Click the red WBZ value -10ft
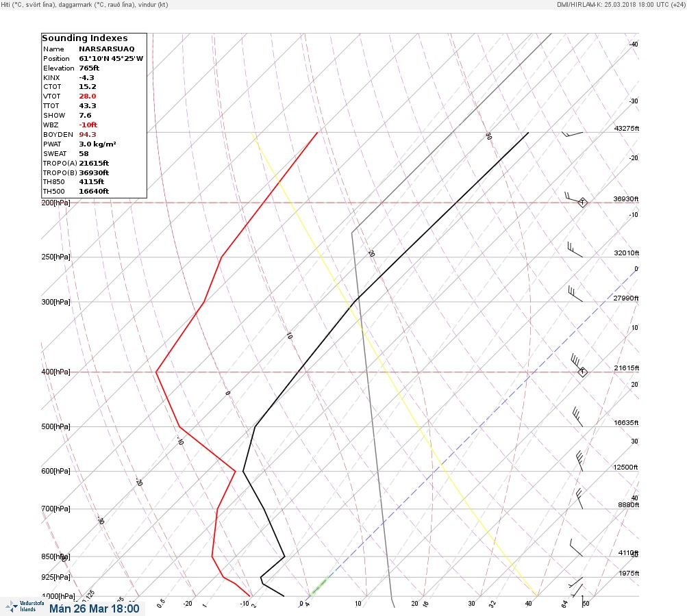 pos(88,125)
